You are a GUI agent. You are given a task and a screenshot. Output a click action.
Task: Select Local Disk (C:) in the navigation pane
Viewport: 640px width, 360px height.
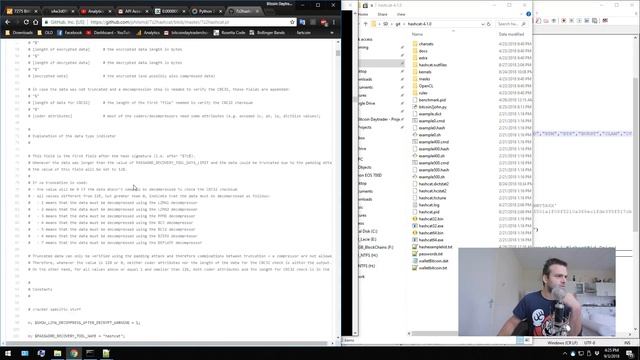pos(368,231)
